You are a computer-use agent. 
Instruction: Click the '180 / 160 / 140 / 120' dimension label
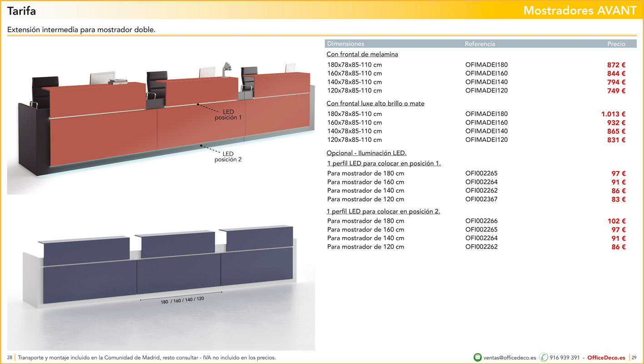182,300
